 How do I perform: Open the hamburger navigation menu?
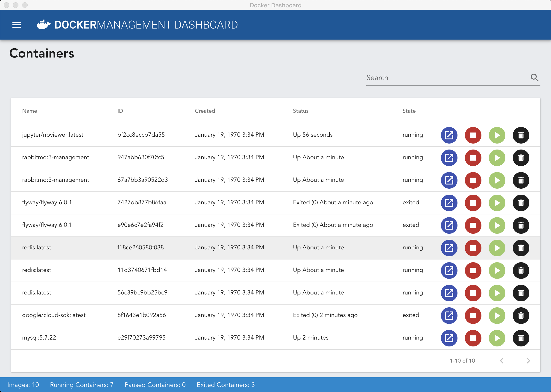coord(16,25)
